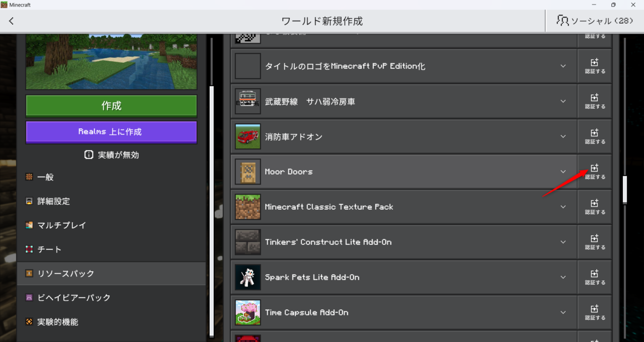This screenshot has width=644, height=342.
Task: Open the 詳細設定 tab
Action: (x=111, y=201)
